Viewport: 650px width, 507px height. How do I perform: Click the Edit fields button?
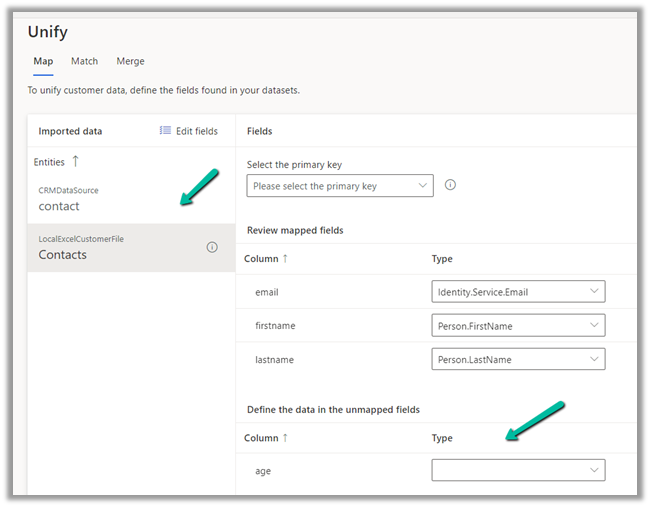(x=189, y=131)
